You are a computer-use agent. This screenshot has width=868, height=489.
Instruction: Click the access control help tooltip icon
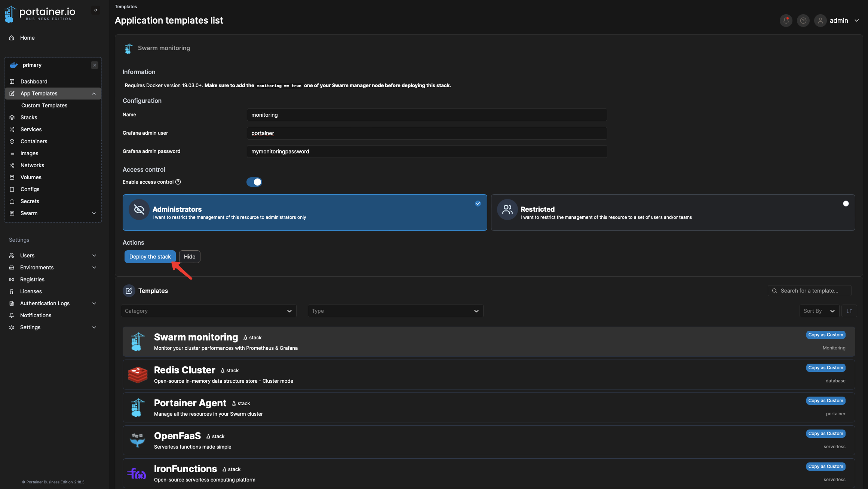[178, 182]
